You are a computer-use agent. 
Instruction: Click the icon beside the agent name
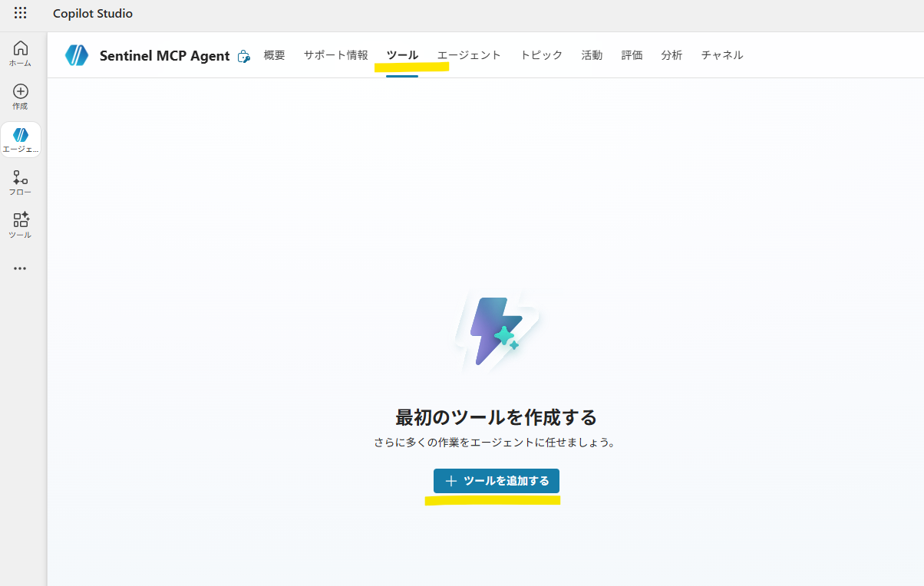[x=244, y=56]
